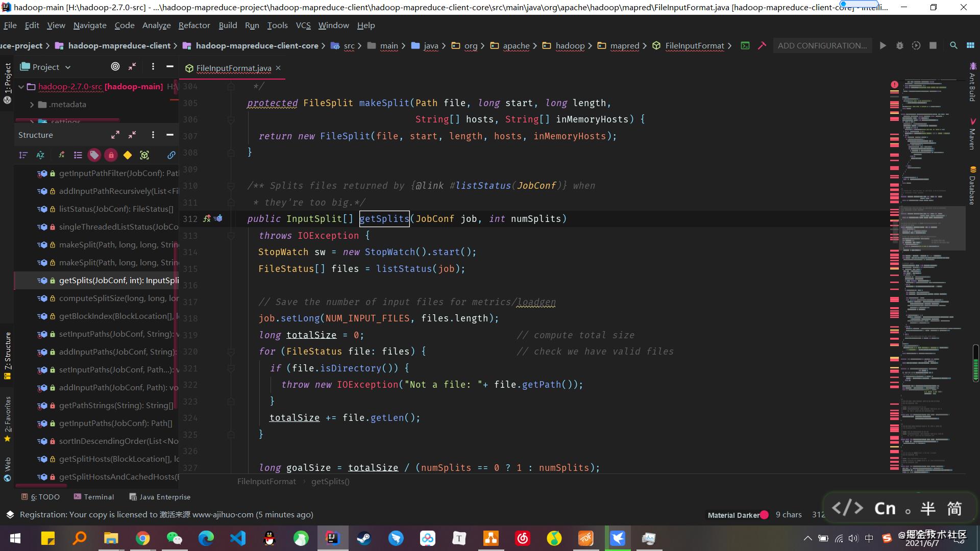Open Project panel options three-dot menu
Viewport: 980px width, 551px height.
click(153, 66)
